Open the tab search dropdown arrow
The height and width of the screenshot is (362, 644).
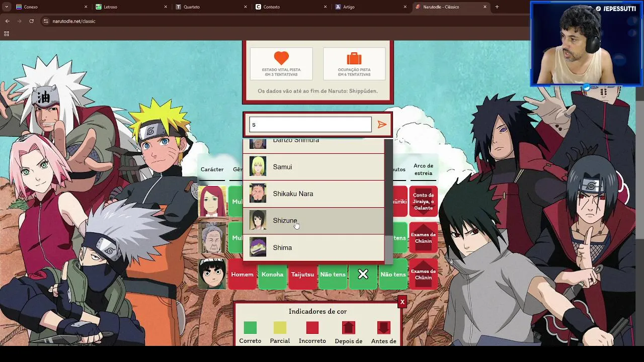coord(7,7)
